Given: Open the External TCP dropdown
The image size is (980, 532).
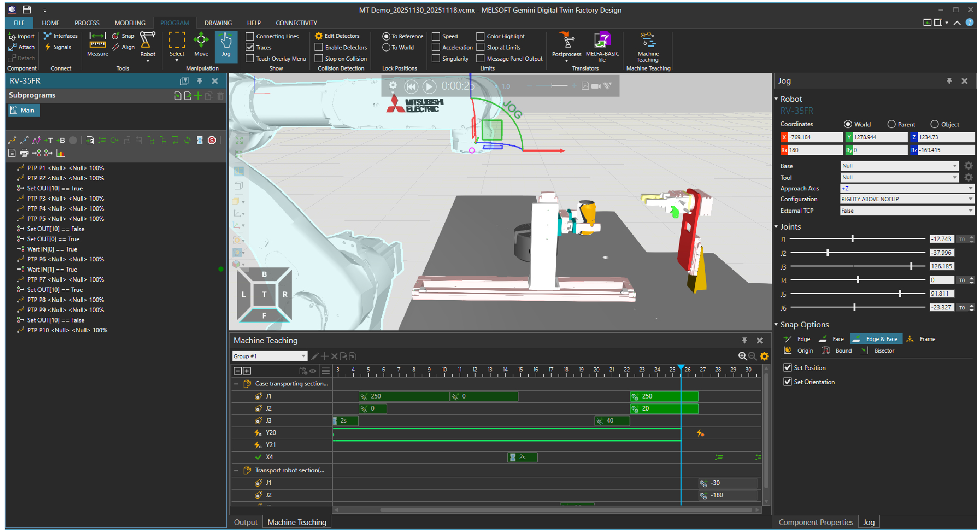Looking at the screenshot, I should tap(907, 211).
